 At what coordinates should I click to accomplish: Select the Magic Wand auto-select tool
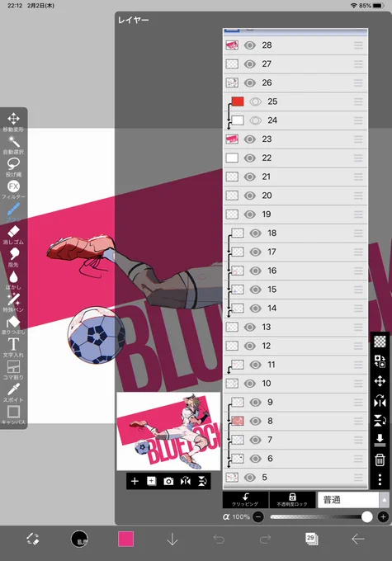pyautogui.click(x=13, y=144)
